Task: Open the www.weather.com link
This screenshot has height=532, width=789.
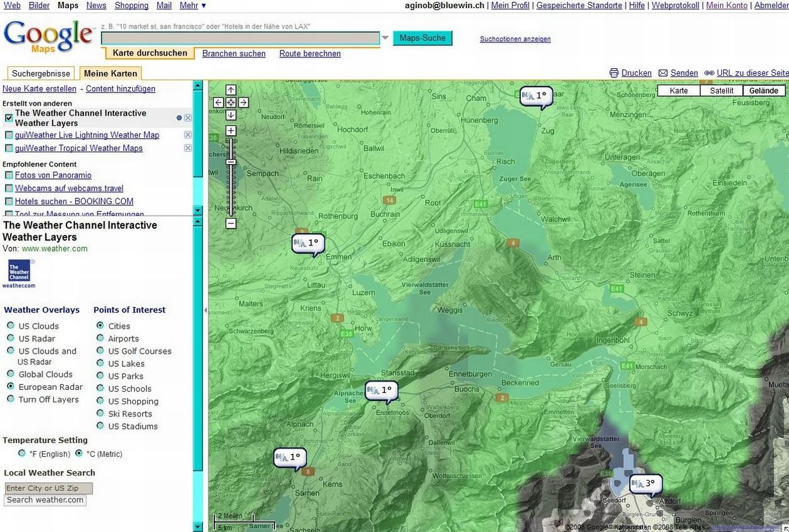Action: coord(54,248)
